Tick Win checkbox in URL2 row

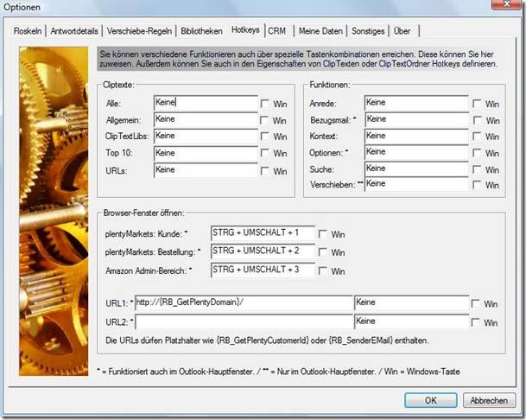pyautogui.click(x=475, y=322)
